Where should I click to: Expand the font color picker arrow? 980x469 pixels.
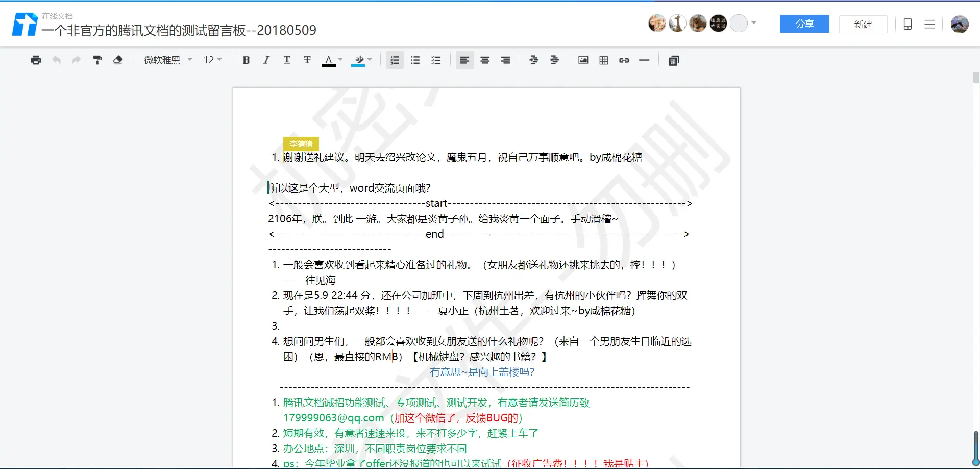pyautogui.click(x=340, y=60)
